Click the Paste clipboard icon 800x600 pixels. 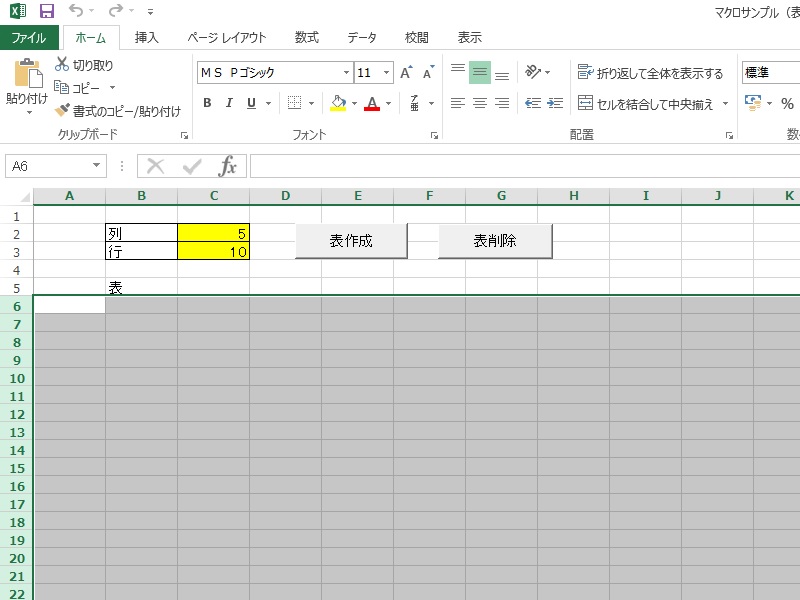point(27,76)
